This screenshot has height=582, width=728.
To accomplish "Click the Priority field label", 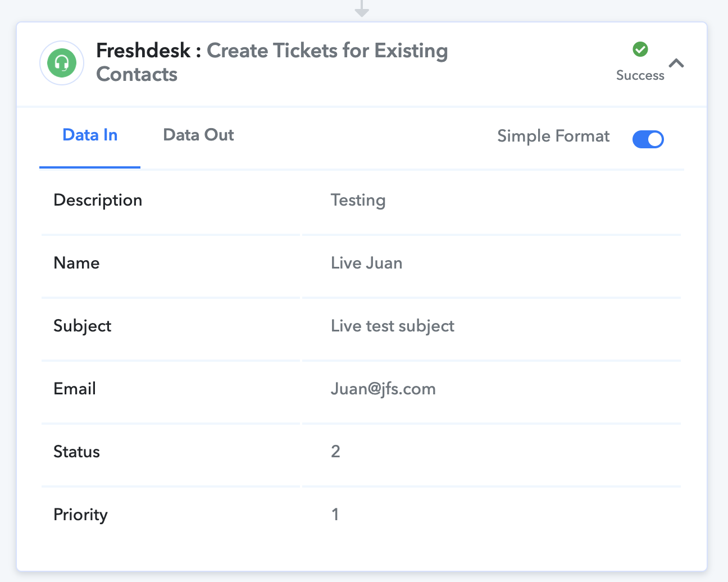I will click(x=80, y=515).
